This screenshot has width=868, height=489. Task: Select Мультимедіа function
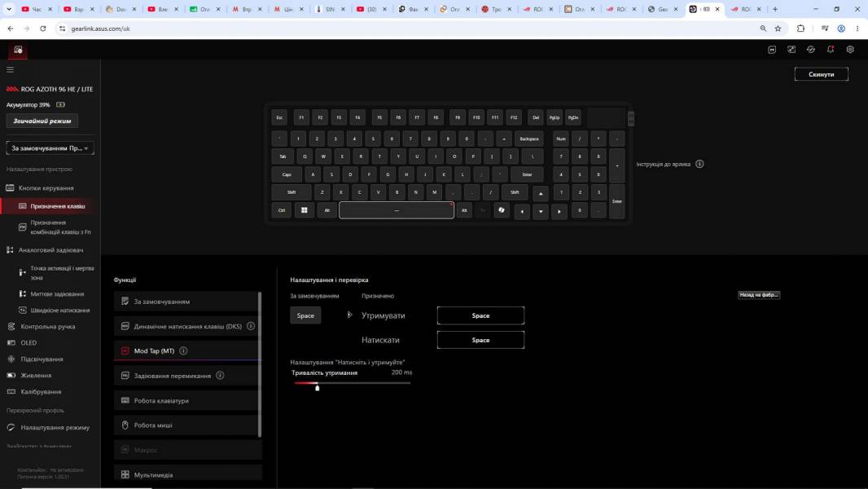(x=187, y=474)
